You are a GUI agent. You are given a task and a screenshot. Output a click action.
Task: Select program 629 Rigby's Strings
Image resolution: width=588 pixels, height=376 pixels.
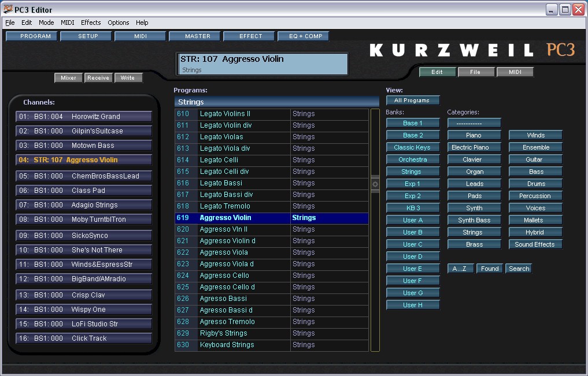(x=272, y=333)
